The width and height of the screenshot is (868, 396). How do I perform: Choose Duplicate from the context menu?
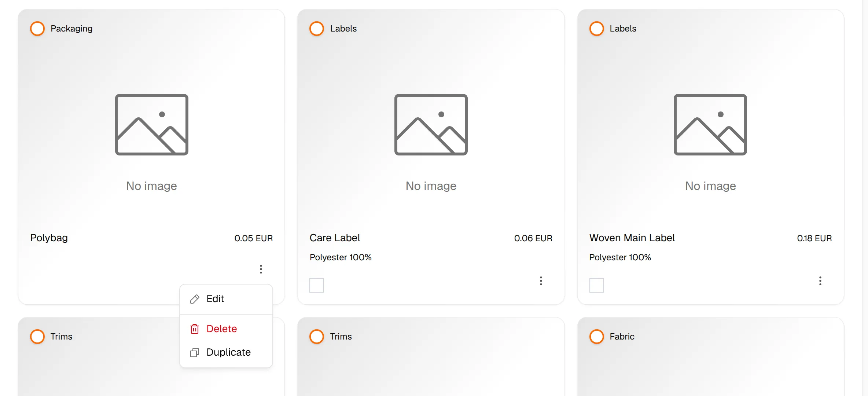click(226, 352)
